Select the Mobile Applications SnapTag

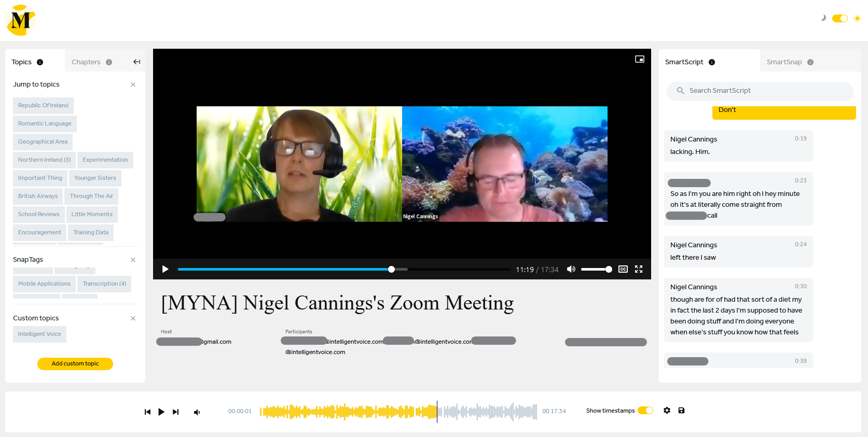click(x=44, y=284)
